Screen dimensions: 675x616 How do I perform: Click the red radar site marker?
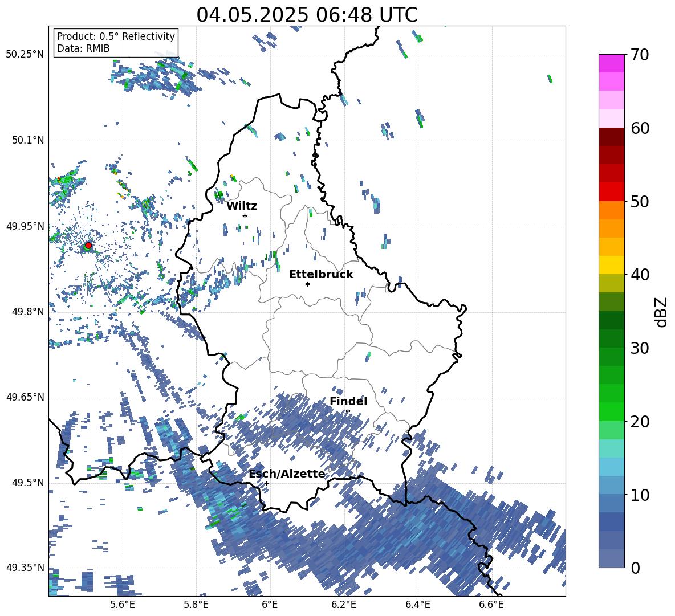pos(88,246)
